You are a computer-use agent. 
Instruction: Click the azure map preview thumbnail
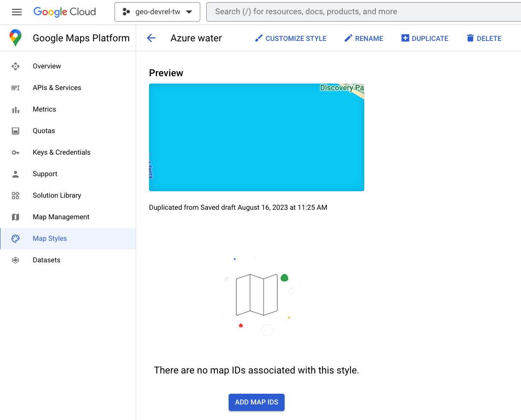[x=257, y=137]
